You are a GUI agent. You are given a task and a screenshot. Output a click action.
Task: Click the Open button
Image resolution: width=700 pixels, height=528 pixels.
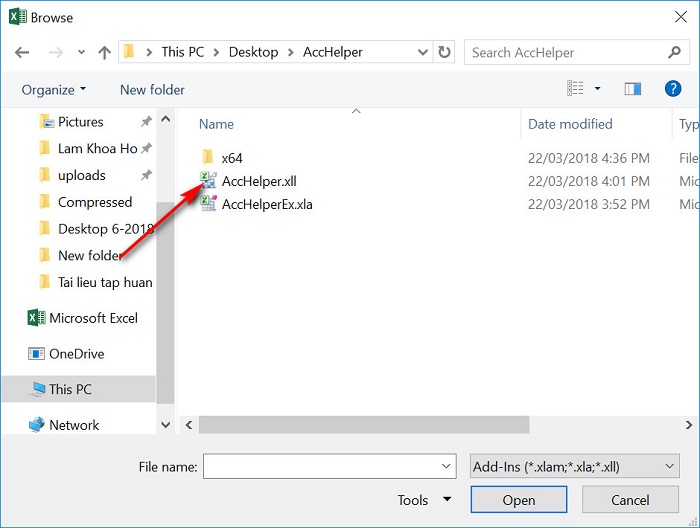click(x=519, y=500)
